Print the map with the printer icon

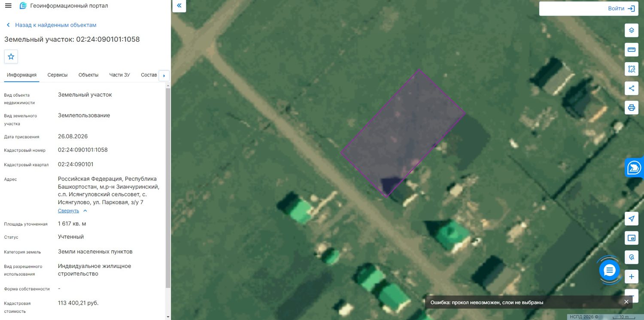pyautogui.click(x=632, y=107)
